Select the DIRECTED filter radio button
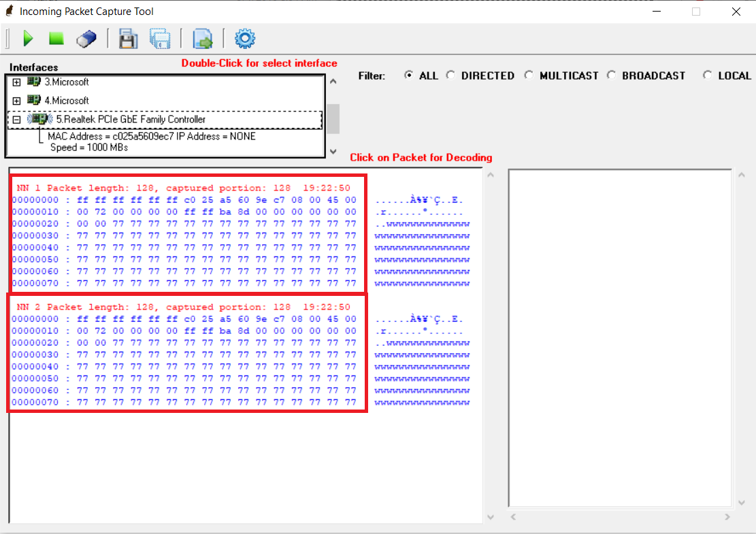756x534 pixels. click(x=450, y=76)
